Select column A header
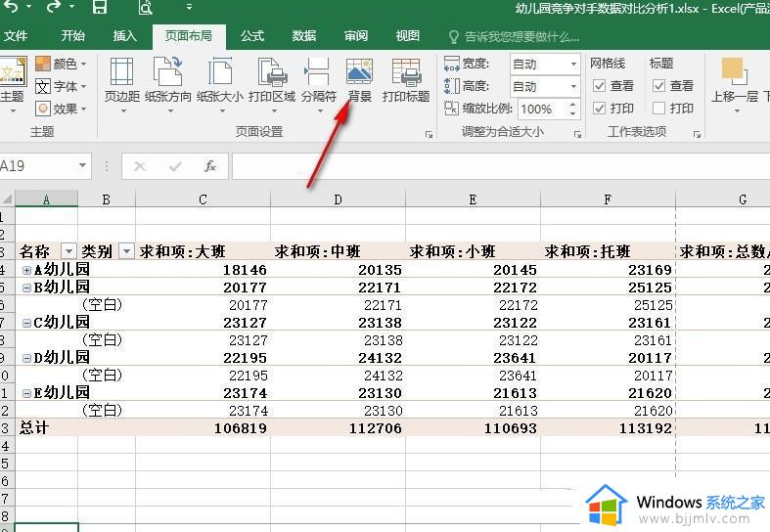This screenshot has width=770, height=532. pyautogui.click(x=46, y=199)
